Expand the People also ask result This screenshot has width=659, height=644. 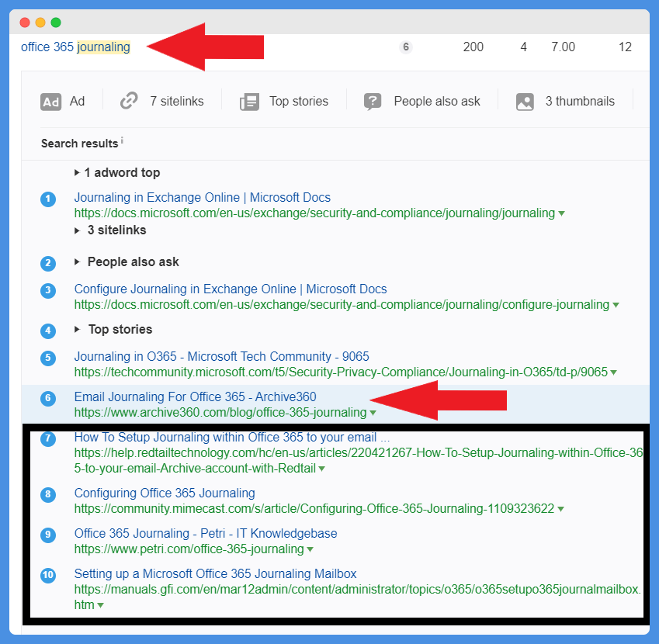click(127, 261)
